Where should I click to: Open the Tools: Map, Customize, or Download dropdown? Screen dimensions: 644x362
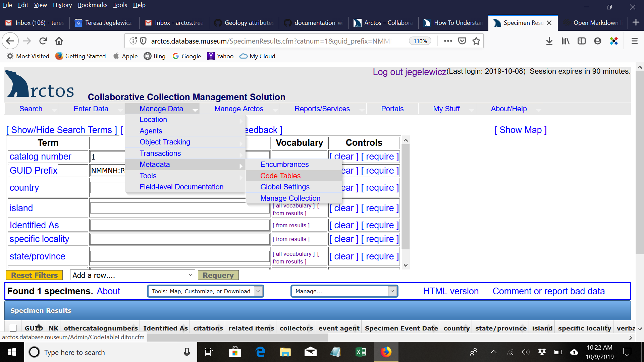(205, 291)
